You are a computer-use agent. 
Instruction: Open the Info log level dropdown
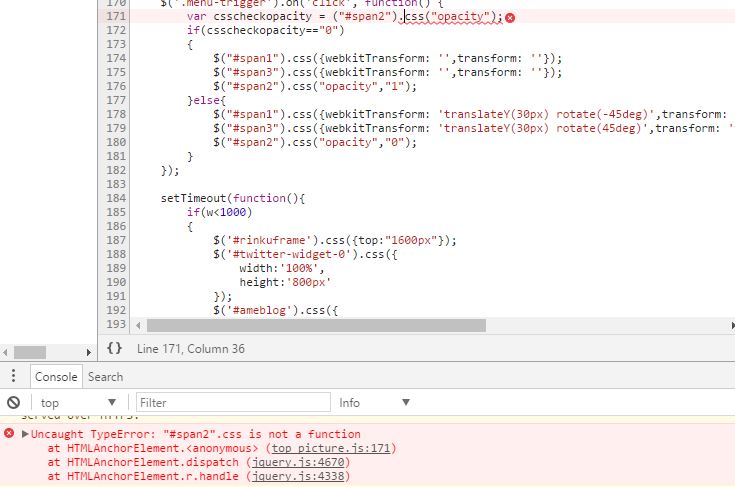375,403
